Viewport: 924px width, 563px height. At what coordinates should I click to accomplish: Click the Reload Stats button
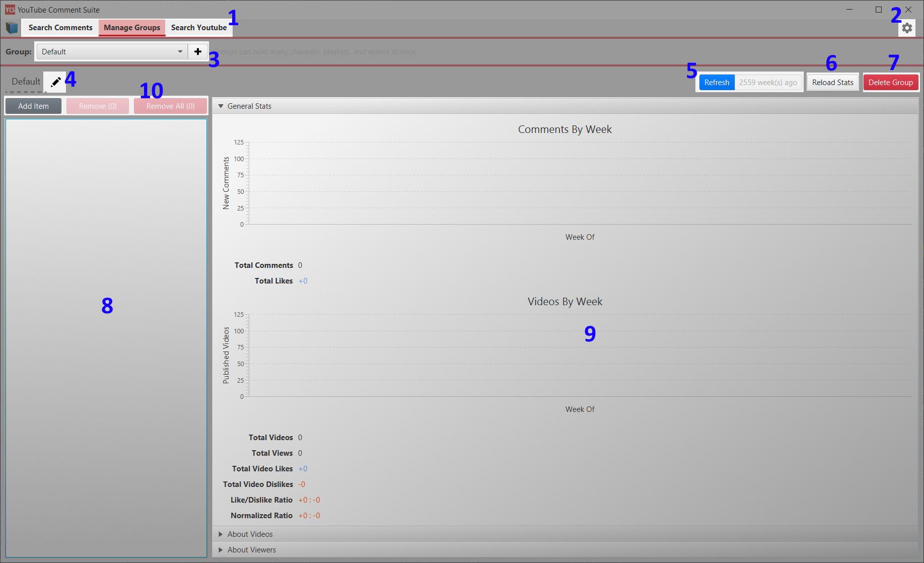tap(833, 83)
